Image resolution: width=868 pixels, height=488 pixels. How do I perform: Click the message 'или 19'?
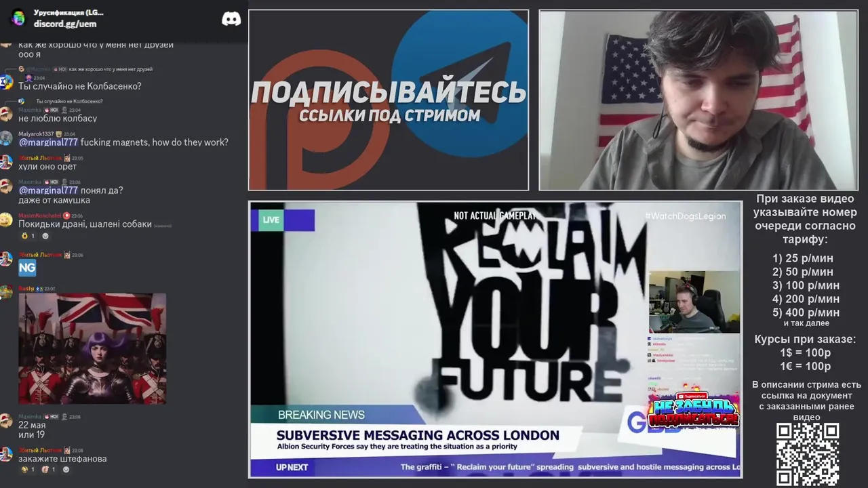coord(31,434)
